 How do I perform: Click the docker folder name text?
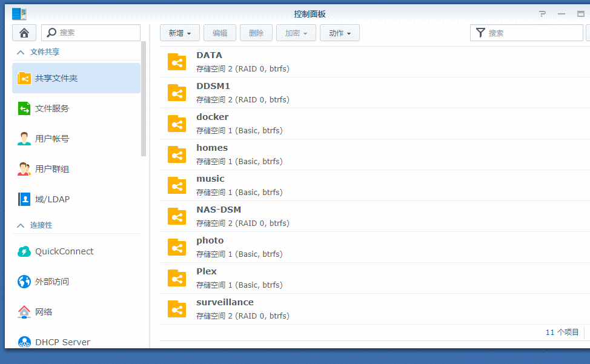point(212,117)
